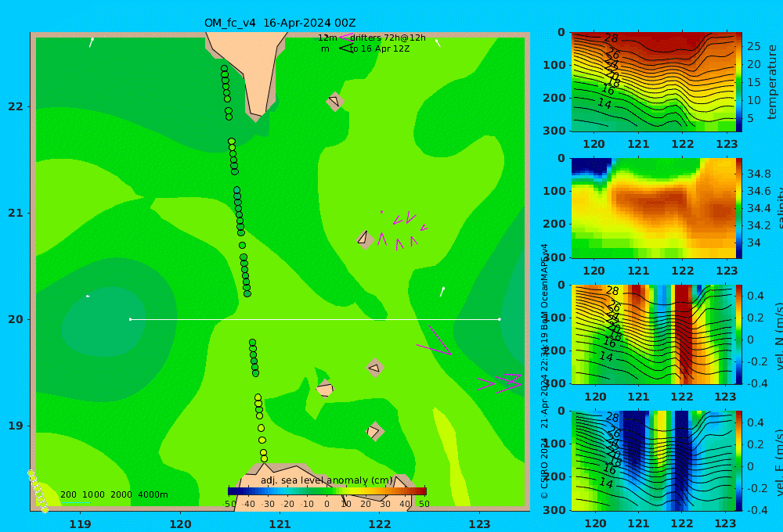Open the salinity section panel
783x532 pixels.
(652, 208)
